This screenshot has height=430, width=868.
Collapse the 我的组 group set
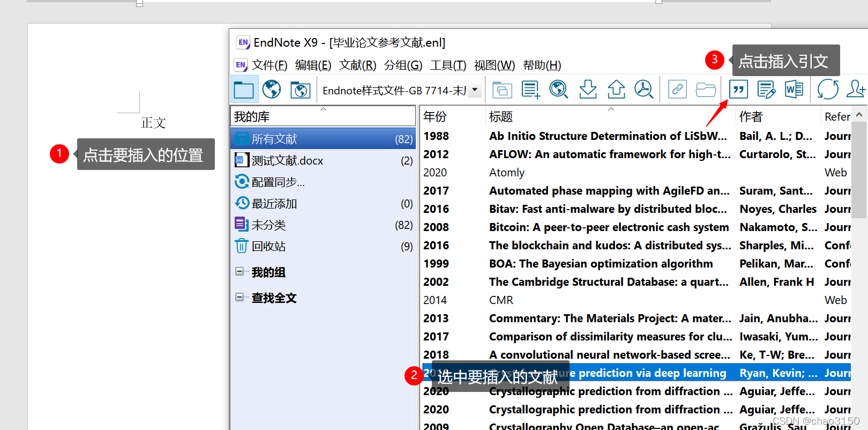coord(240,271)
